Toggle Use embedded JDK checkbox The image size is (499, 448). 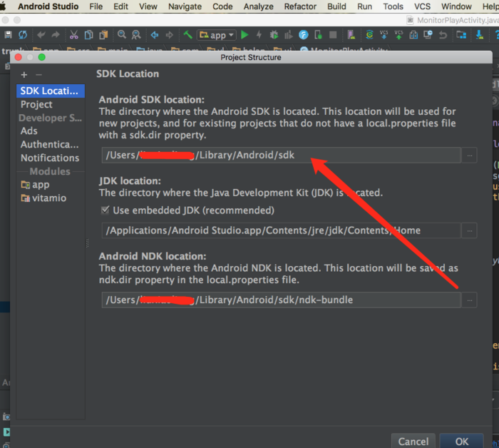pyautogui.click(x=105, y=210)
